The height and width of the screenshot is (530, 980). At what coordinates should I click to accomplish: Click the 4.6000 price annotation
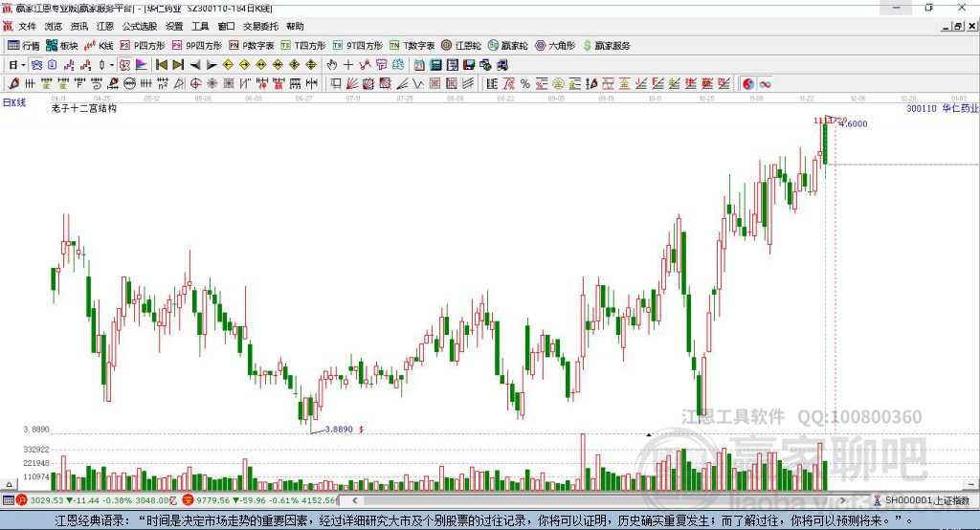[x=853, y=123]
